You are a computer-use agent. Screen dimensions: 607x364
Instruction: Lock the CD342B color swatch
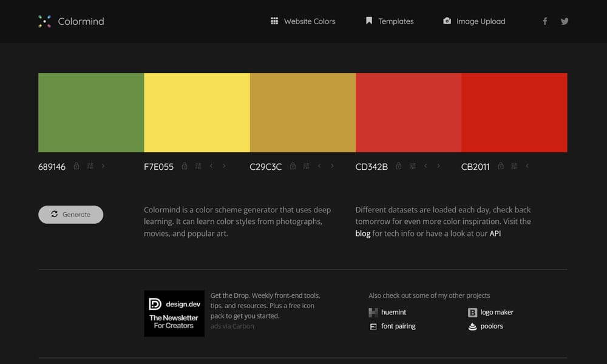click(398, 166)
